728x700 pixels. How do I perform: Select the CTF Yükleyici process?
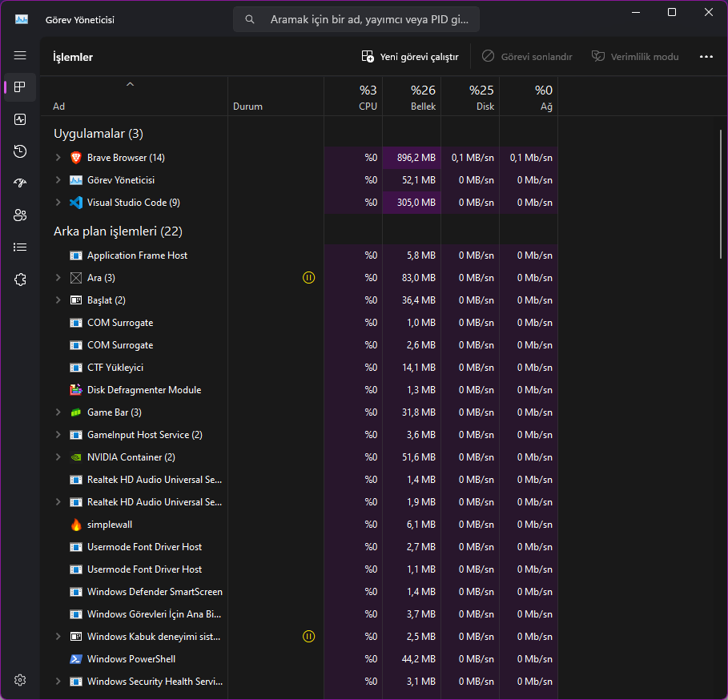[300, 368]
